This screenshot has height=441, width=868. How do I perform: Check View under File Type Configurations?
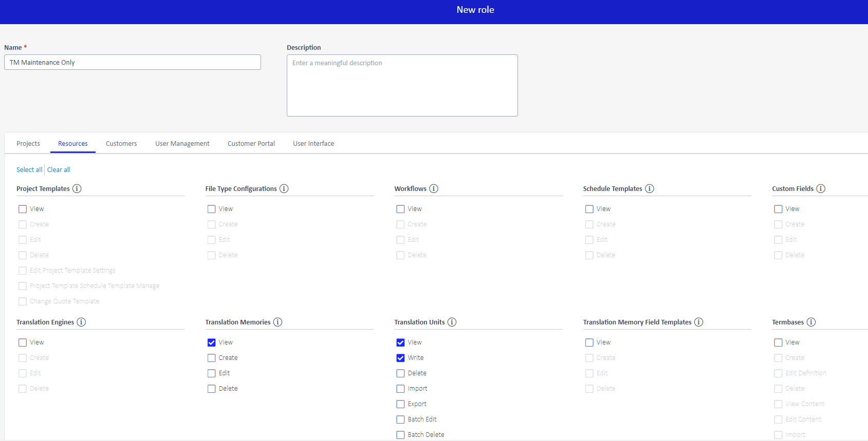coord(212,209)
